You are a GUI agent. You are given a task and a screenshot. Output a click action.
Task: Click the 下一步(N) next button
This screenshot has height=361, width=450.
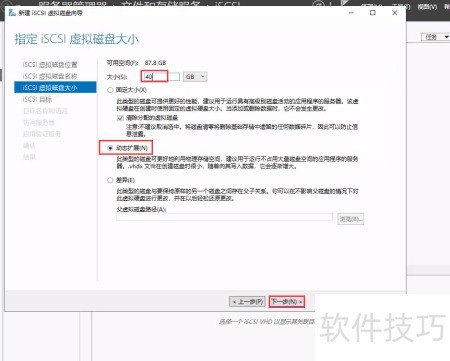click(x=287, y=302)
